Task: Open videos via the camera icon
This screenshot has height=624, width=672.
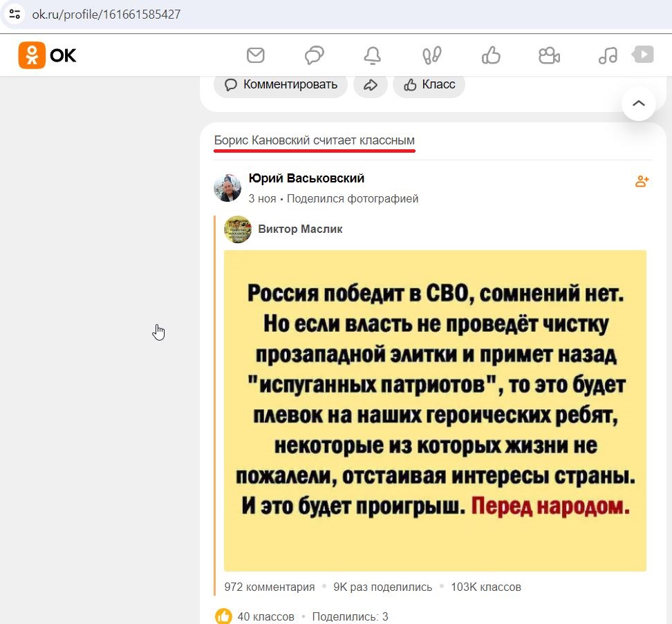Action: 549,55
